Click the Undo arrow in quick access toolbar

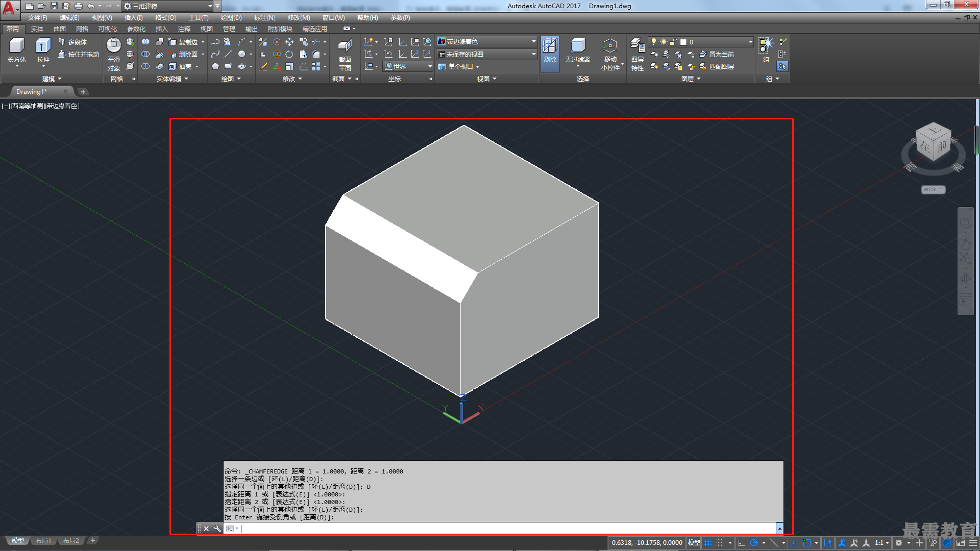[x=91, y=6]
